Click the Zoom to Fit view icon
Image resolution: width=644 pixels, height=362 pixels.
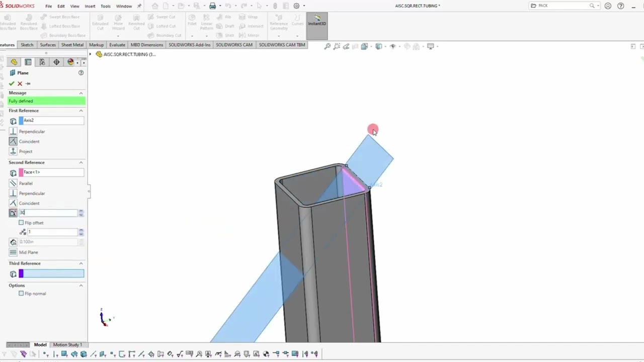click(x=328, y=46)
